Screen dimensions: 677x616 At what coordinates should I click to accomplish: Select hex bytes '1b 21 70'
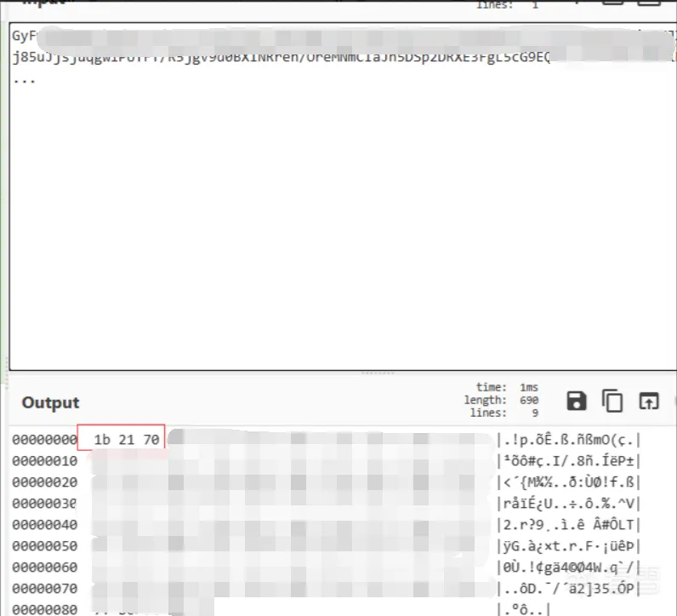point(127,440)
